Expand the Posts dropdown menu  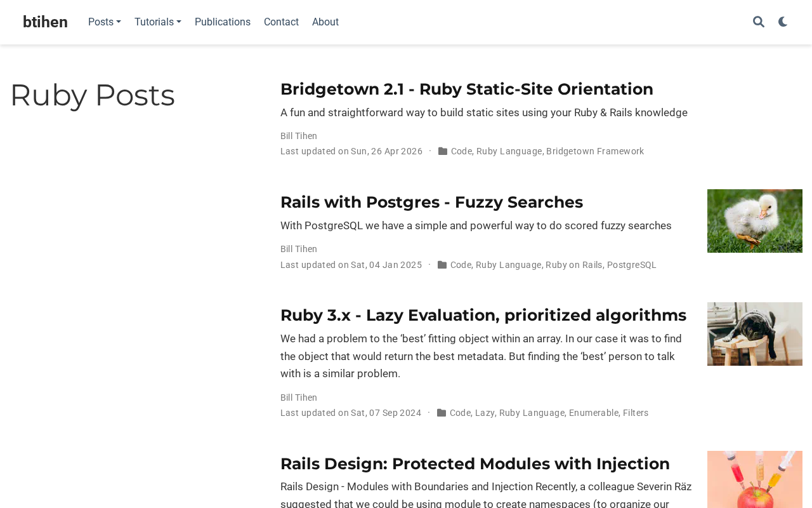tap(105, 22)
